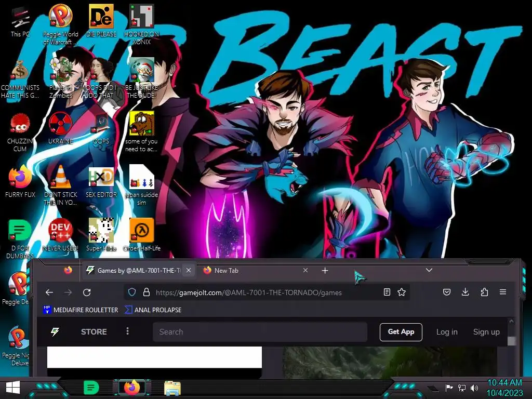Open network status tray icon

point(461,388)
